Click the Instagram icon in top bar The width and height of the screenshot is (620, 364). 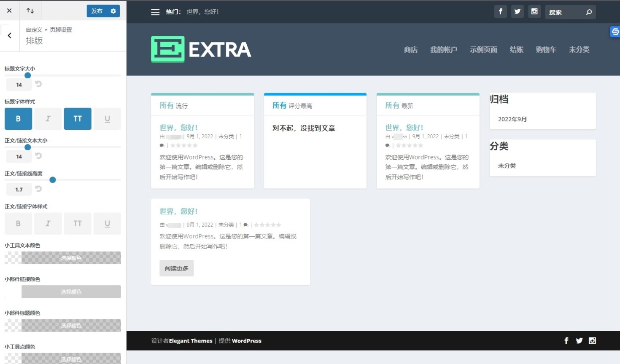[534, 11]
